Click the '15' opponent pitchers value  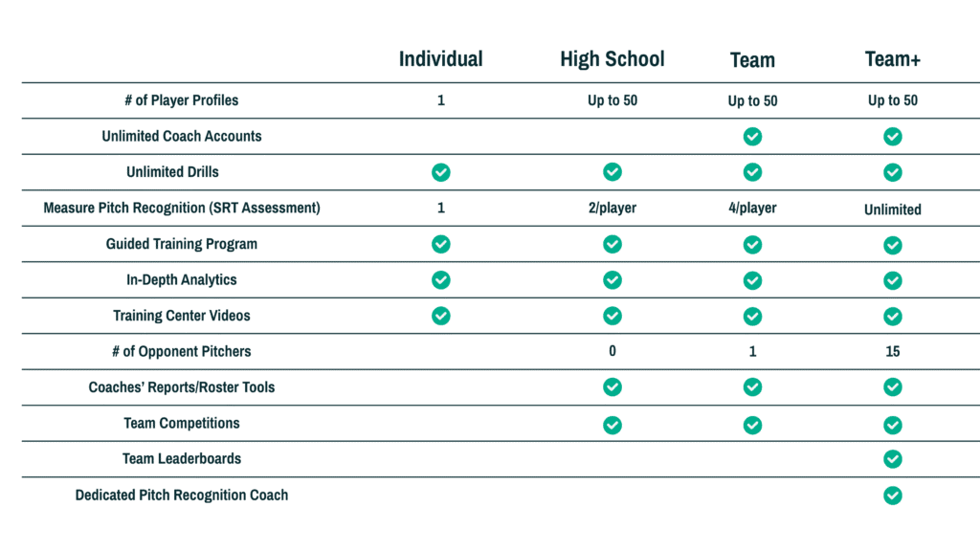[893, 352]
